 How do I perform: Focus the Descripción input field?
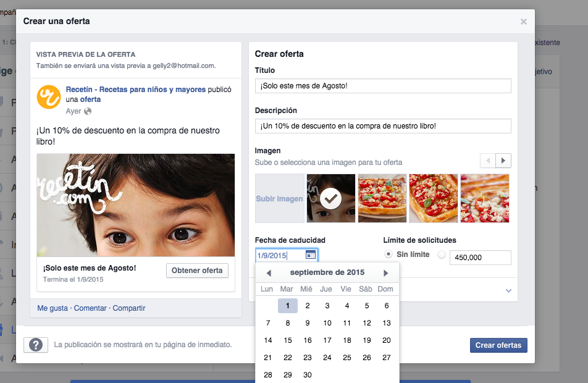click(383, 126)
